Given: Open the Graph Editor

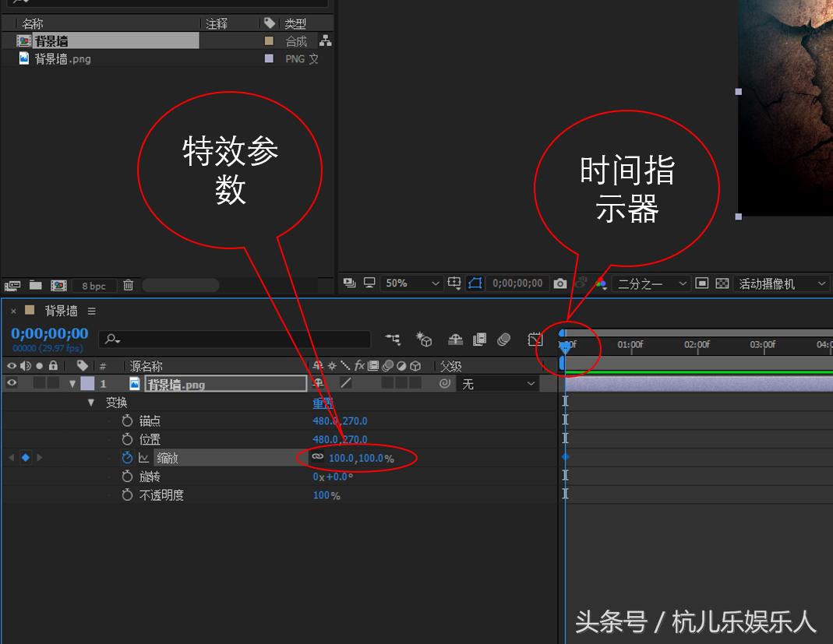Looking at the screenshot, I should pyautogui.click(x=535, y=340).
